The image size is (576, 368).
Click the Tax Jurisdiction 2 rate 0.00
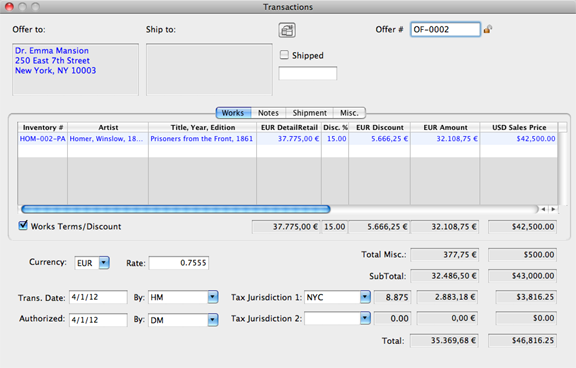[392, 318]
